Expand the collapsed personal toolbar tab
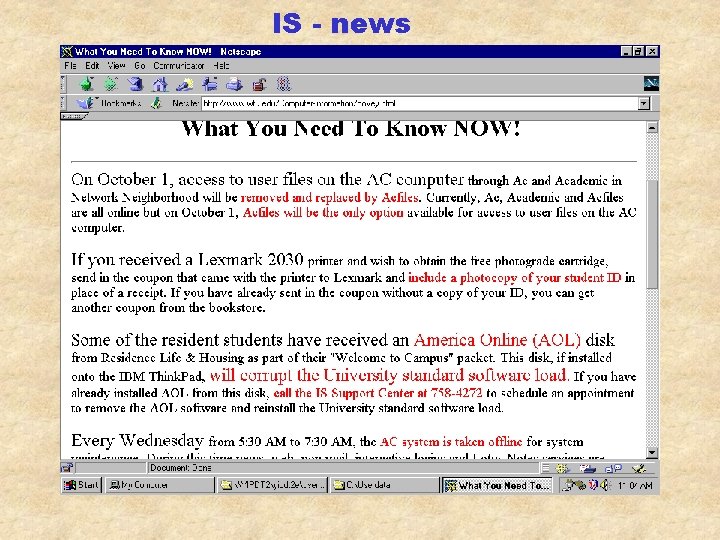Viewport: 720px width, 540px height. (x=73, y=116)
